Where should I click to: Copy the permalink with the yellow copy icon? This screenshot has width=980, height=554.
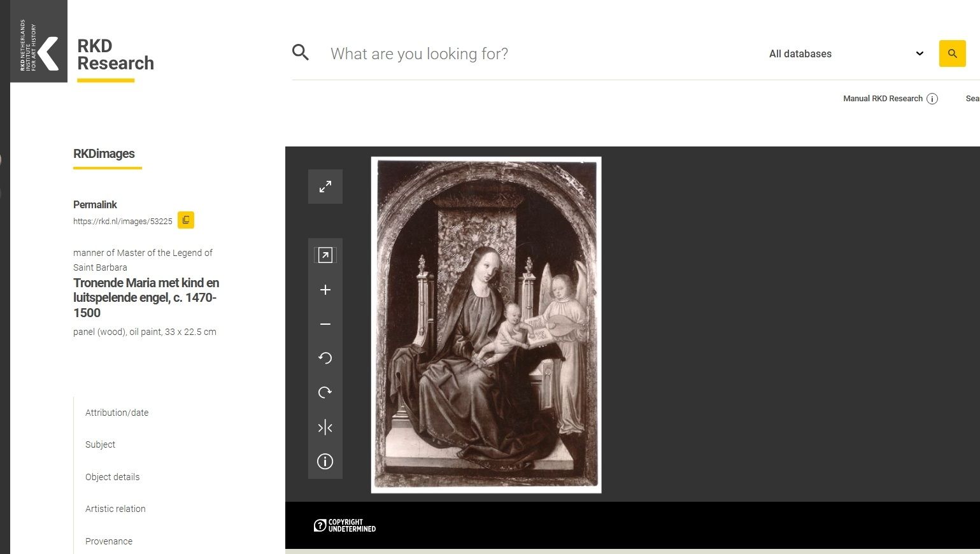pos(186,220)
